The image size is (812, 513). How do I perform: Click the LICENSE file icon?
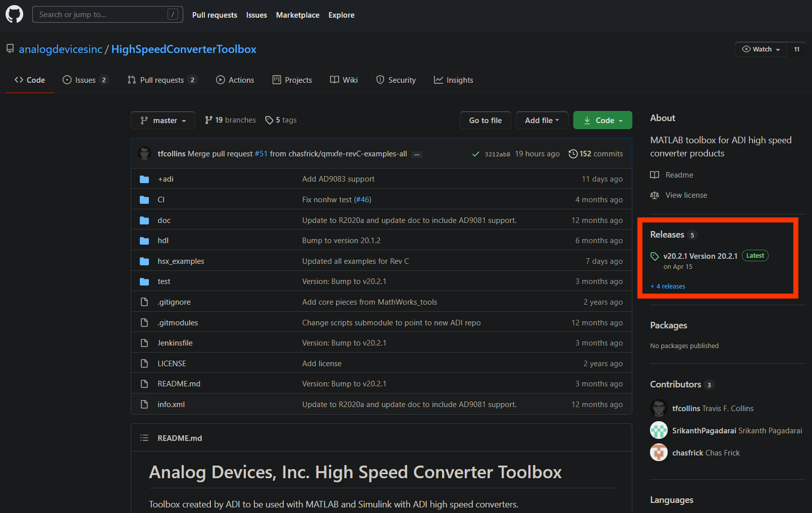(x=144, y=364)
